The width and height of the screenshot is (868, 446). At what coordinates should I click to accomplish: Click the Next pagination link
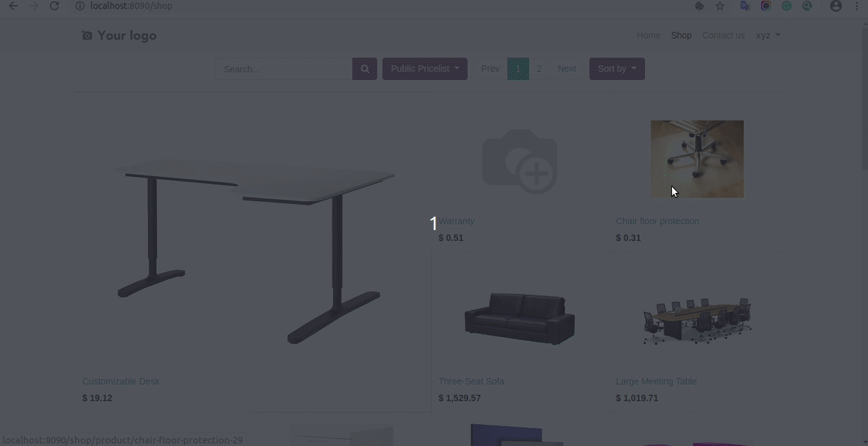[x=566, y=69]
